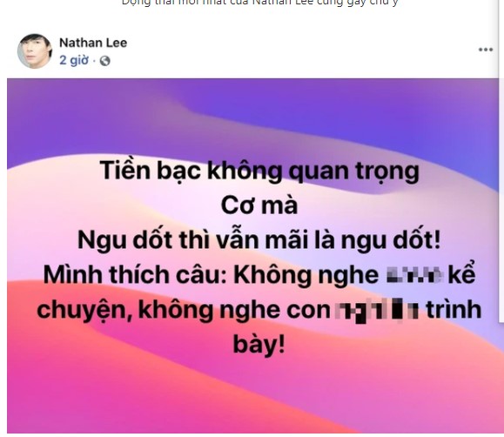Click the separator dot beside "2 giờ"

click(94, 61)
